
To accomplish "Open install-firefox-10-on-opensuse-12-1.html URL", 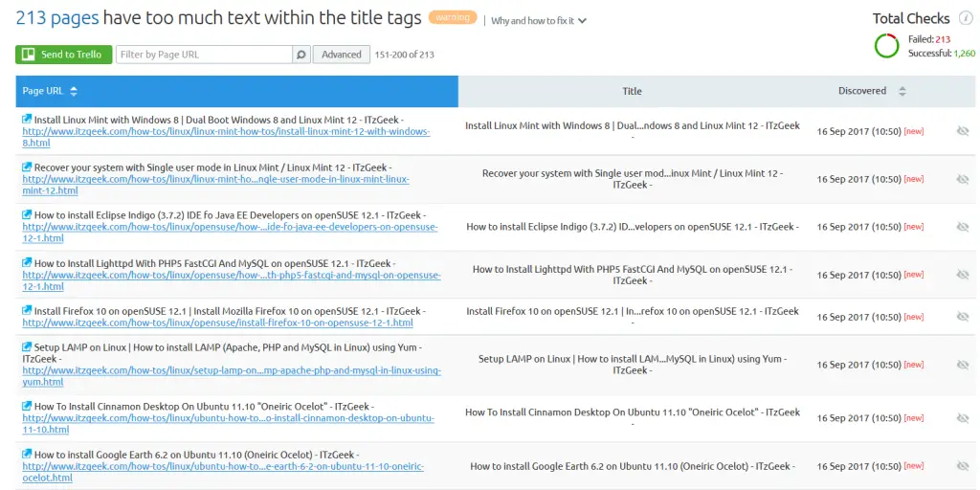I will click(217, 323).
